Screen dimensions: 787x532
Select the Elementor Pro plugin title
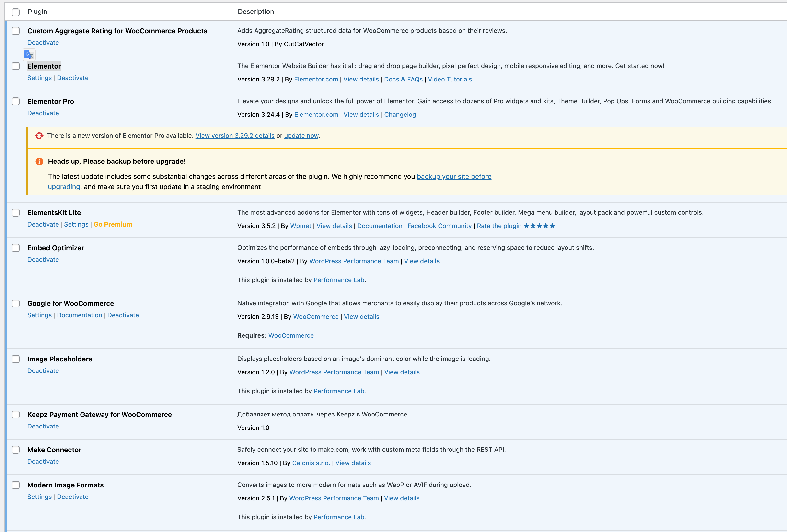(x=50, y=101)
